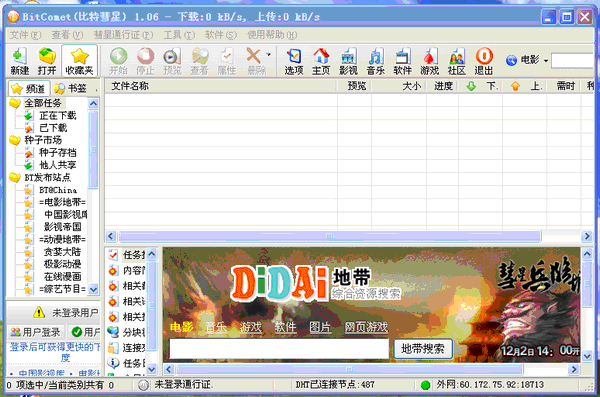Select 已下载 in the tree
This screenshot has height=397, width=600.
pyautogui.click(x=53, y=128)
